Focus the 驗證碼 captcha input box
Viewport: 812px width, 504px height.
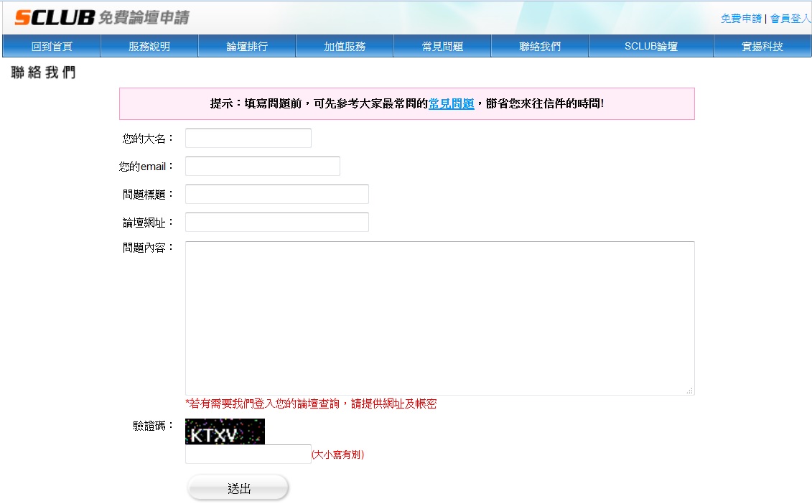point(248,454)
